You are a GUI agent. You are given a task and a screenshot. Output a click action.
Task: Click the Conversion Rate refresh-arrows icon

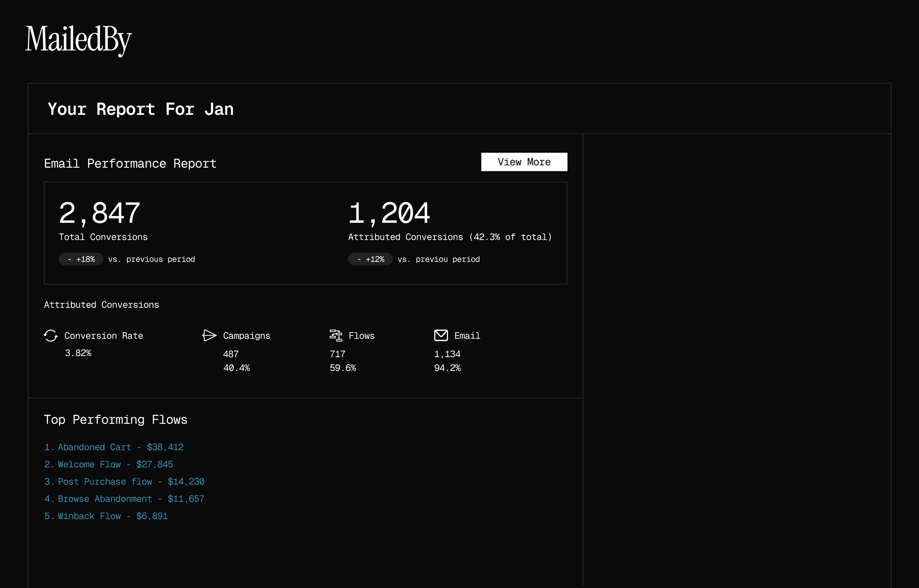(50, 336)
